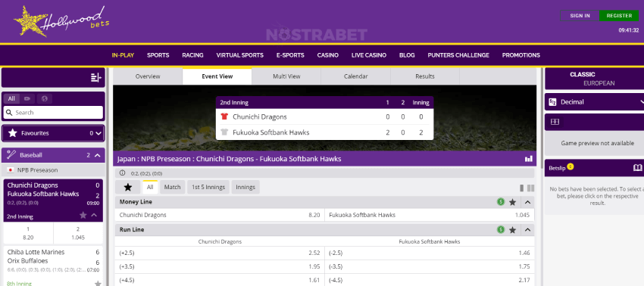Open the pitch game preview icon

click(555, 122)
